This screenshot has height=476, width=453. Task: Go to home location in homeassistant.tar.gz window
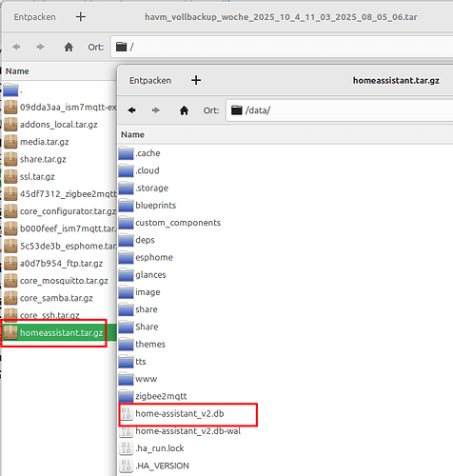click(x=184, y=110)
